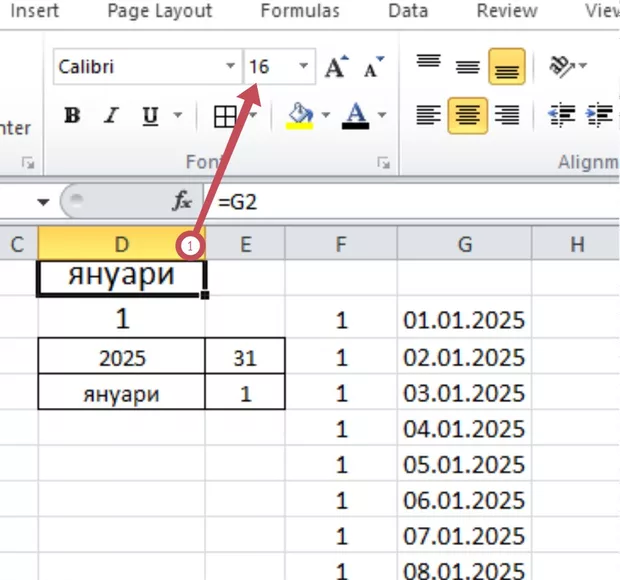Apply borders using the Borders icon
Viewport: 620px width, 580px height.
pos(226,116)
